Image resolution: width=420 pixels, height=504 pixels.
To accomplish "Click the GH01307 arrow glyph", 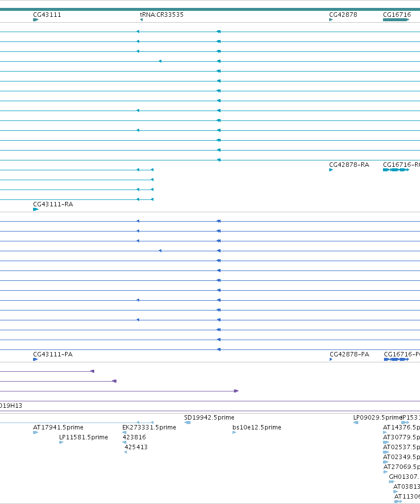I will (391, 482).
